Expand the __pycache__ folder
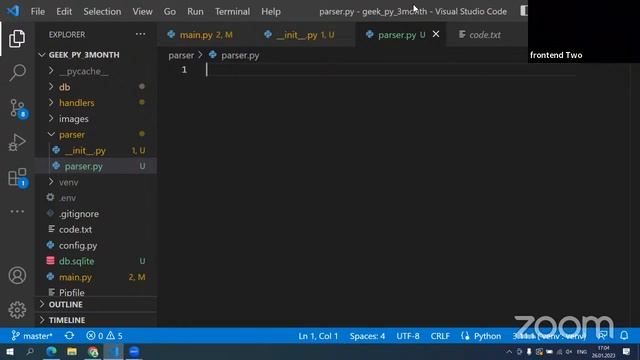 84,71
